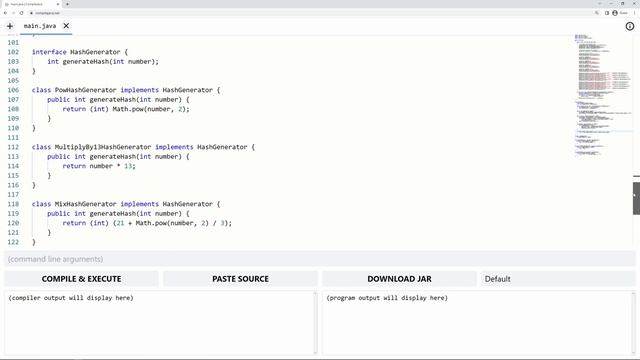640x360 pixels.
Task: Select the main.java editor tab
Action: pos(40,26)
